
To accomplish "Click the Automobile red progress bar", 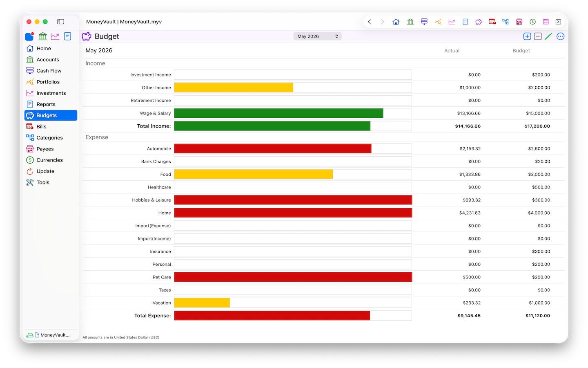I will 273,148.
